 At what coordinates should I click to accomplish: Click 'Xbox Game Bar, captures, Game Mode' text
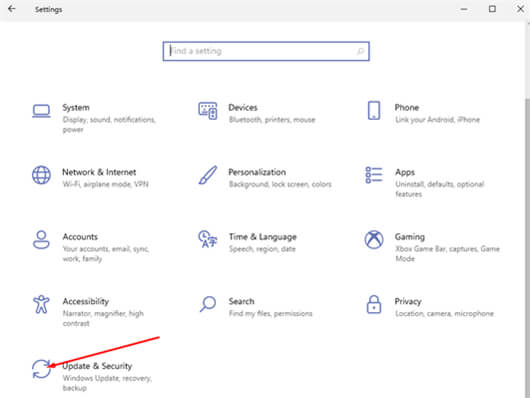pyautogui.click(x=448, y=254)
